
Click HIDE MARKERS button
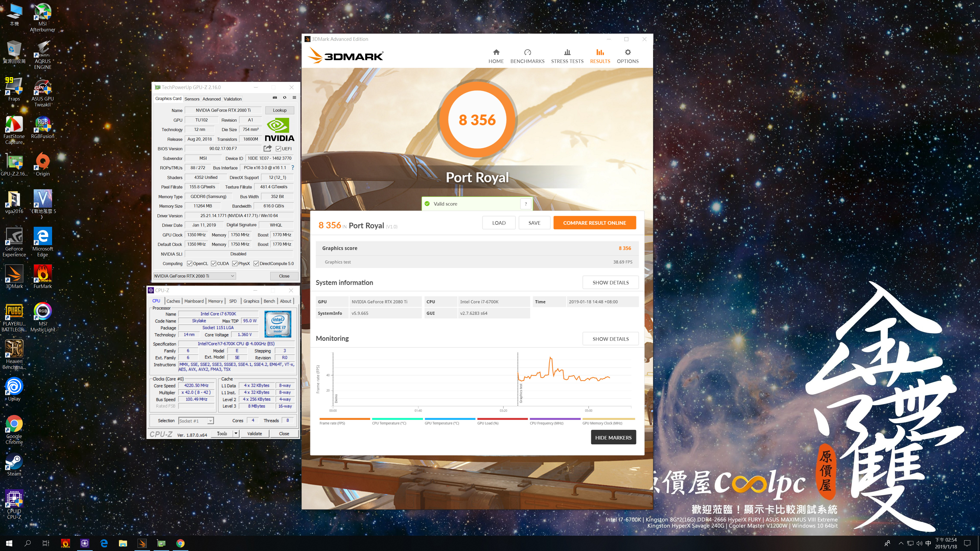point(613,437)
